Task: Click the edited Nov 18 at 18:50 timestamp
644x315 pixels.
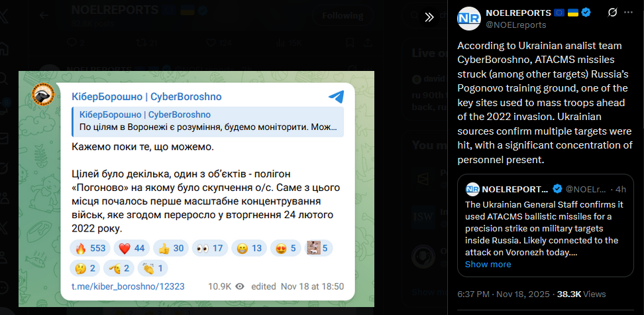Action: coord(297,286)
